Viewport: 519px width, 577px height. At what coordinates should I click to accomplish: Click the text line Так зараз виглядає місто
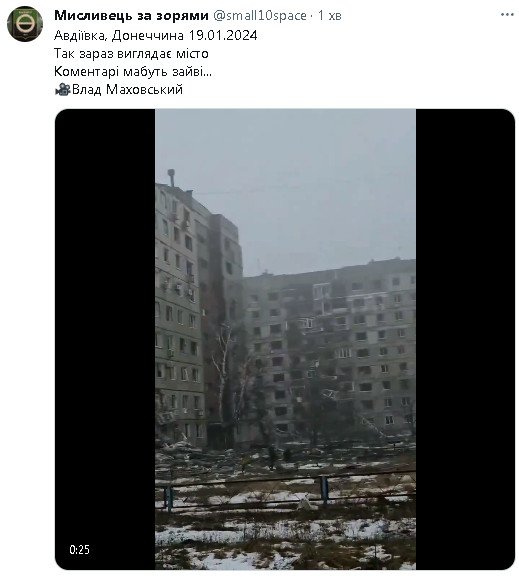[131, 54]
